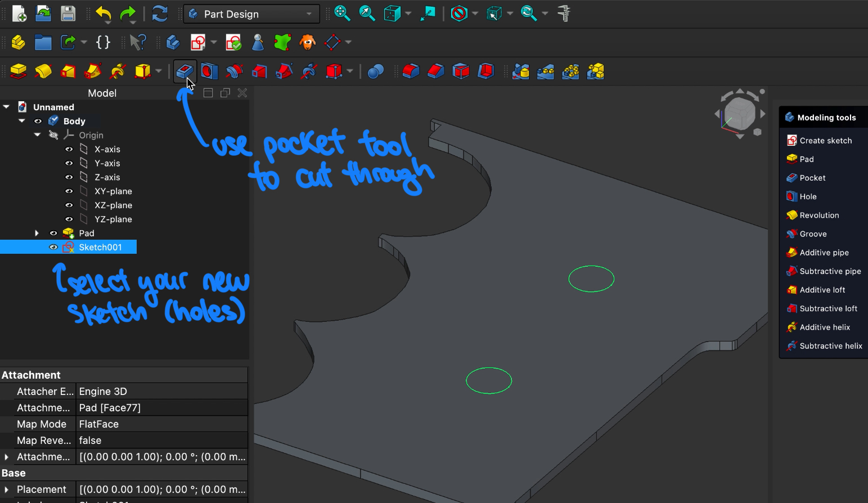This screenshot has width=868, height=503.
Task: Toggle visibility of XY-plane
Action: 69,191
